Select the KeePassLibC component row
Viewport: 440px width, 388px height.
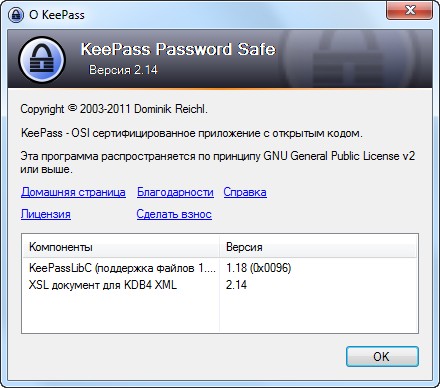coord(220,268)
